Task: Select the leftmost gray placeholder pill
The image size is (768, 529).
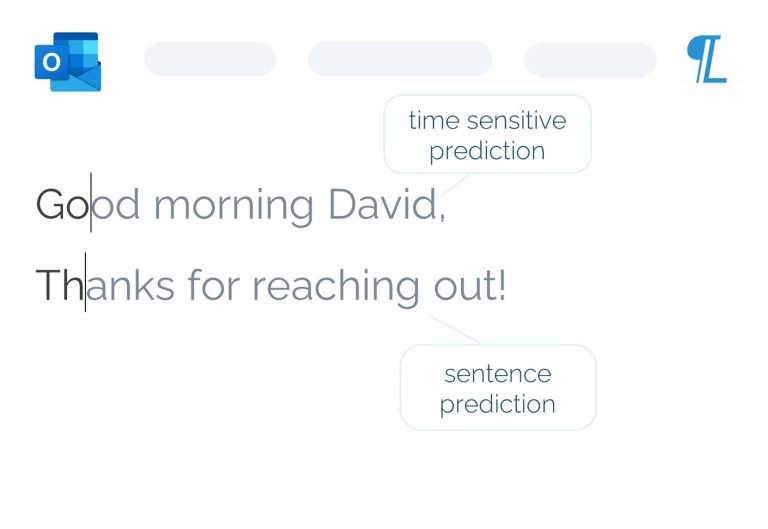Action: click(209, 59)
